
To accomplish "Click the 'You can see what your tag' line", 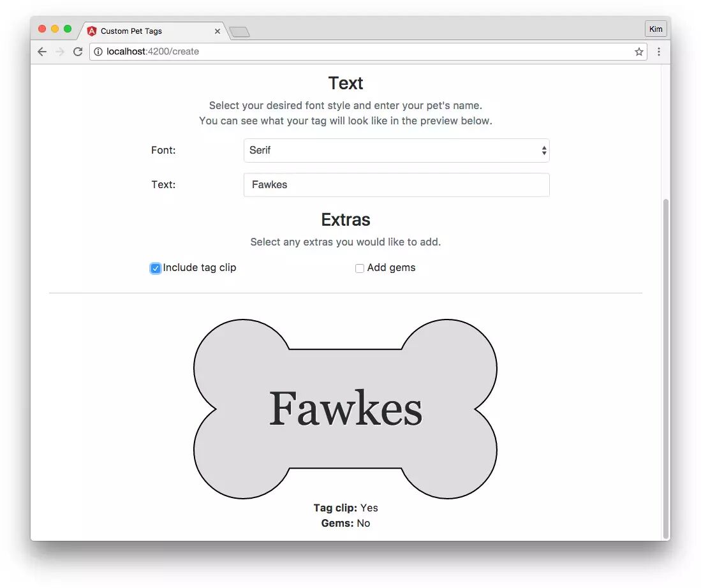I will tap(346, 121).
